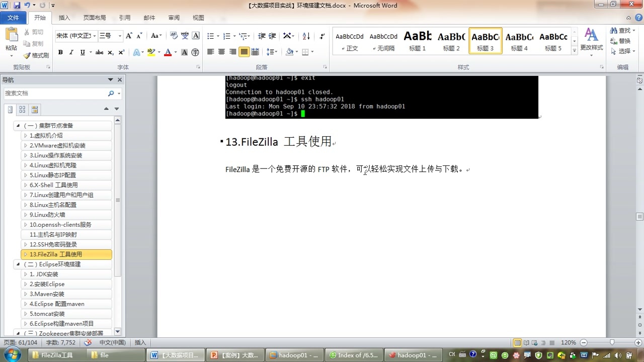Open the browse pages thumbnail view

pos(22,109)
